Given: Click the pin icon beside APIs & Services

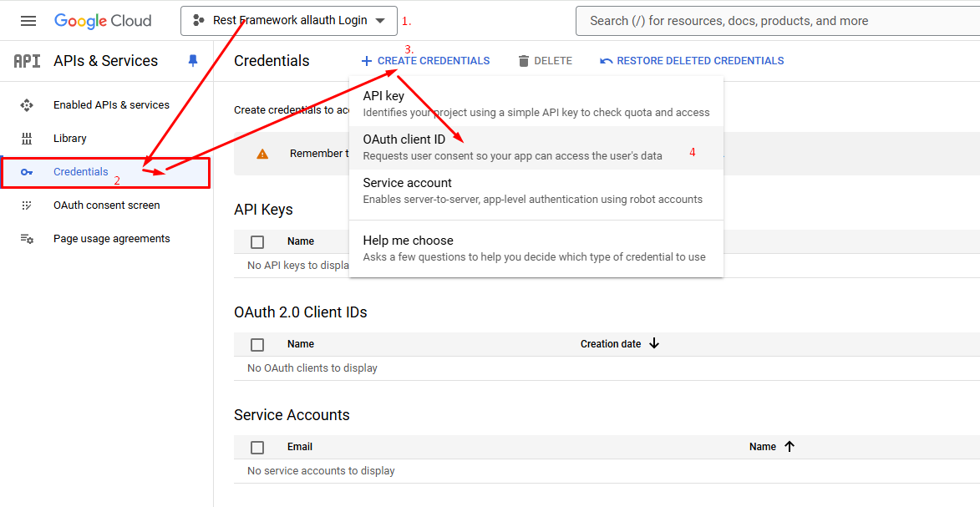Looking at the screenshot, I should [193, 61].
